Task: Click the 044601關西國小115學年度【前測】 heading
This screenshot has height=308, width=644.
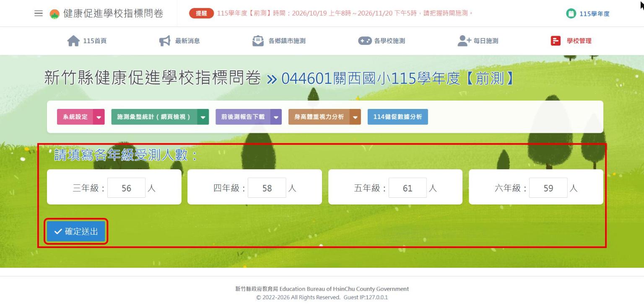Action: point(398,78)
